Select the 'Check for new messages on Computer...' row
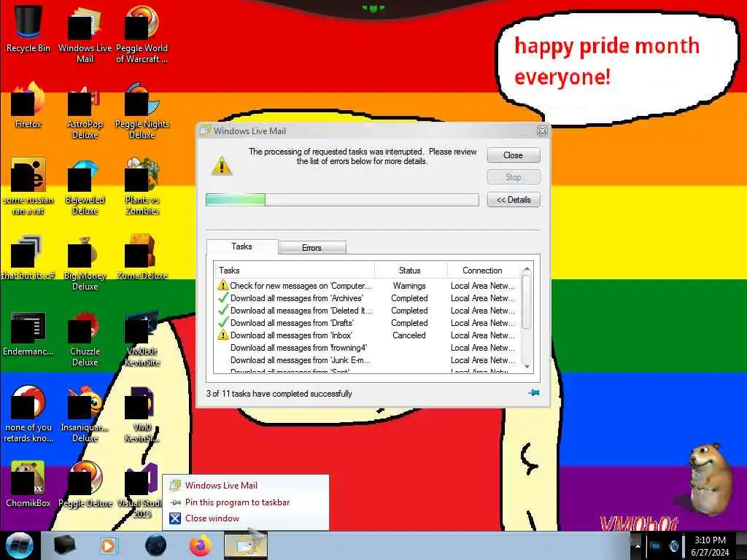This screenshot has width=747, height=560. click(367, 286)
